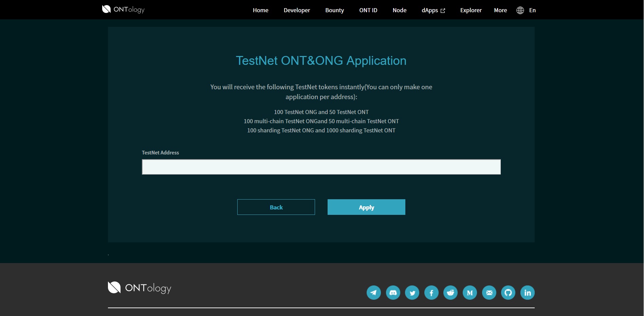Open the Node menu item
Screen dimensions: 644x316
(399, 10)
